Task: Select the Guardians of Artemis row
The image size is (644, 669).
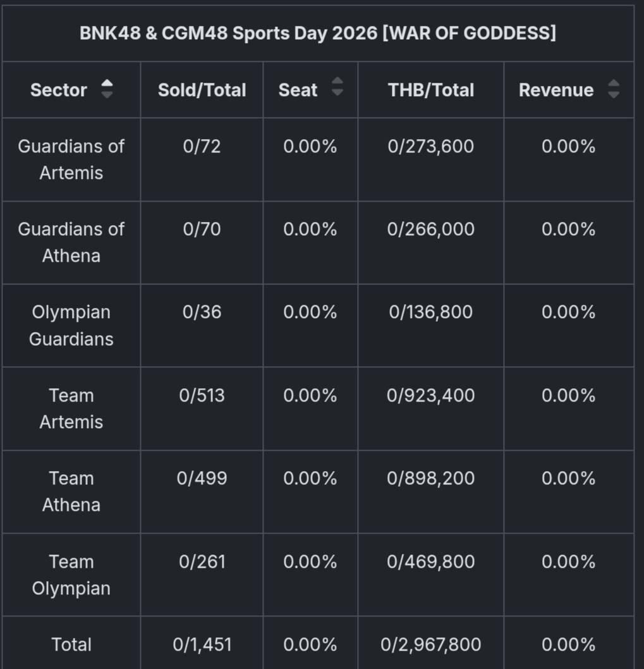Action: tap(71, 159)
